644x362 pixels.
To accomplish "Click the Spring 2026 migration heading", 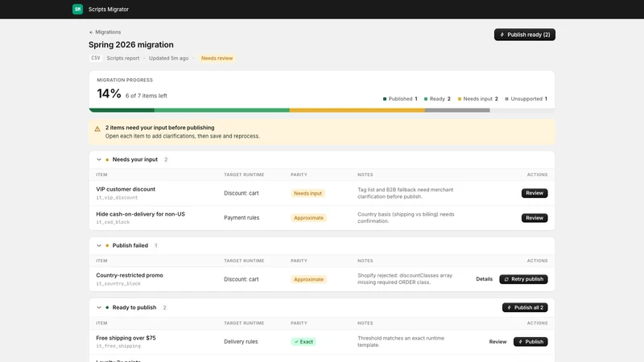I will [131, 44].
